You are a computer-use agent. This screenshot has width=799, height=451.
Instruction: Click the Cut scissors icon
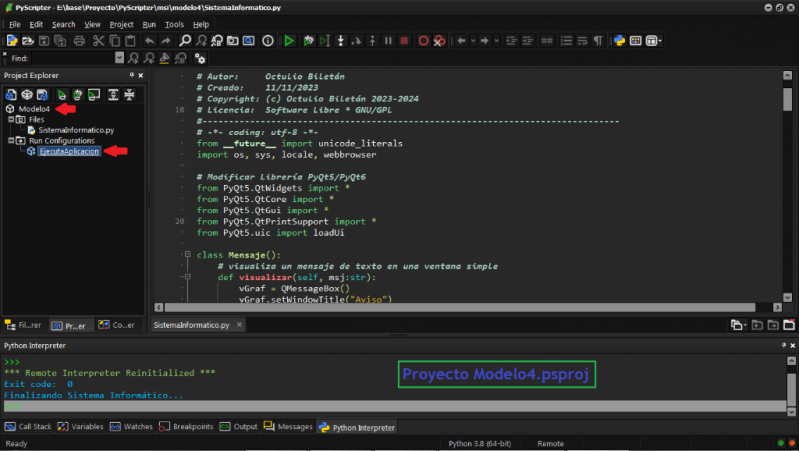(99, 41)
